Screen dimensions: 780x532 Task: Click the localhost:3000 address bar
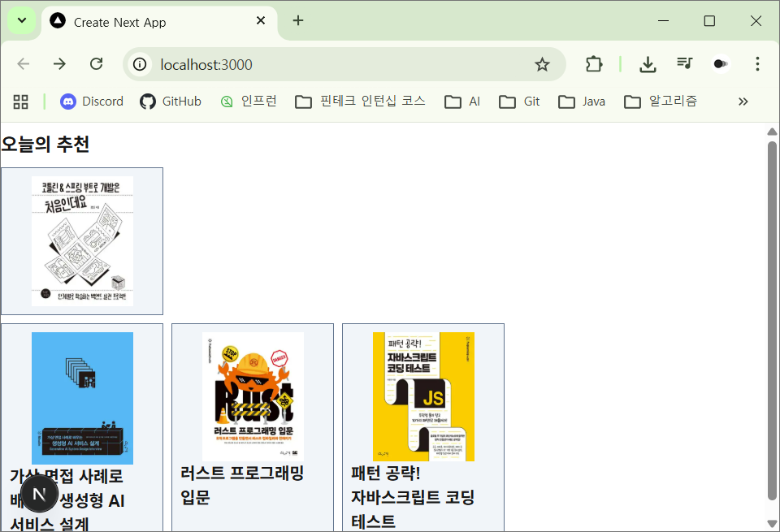pos(325,64)
